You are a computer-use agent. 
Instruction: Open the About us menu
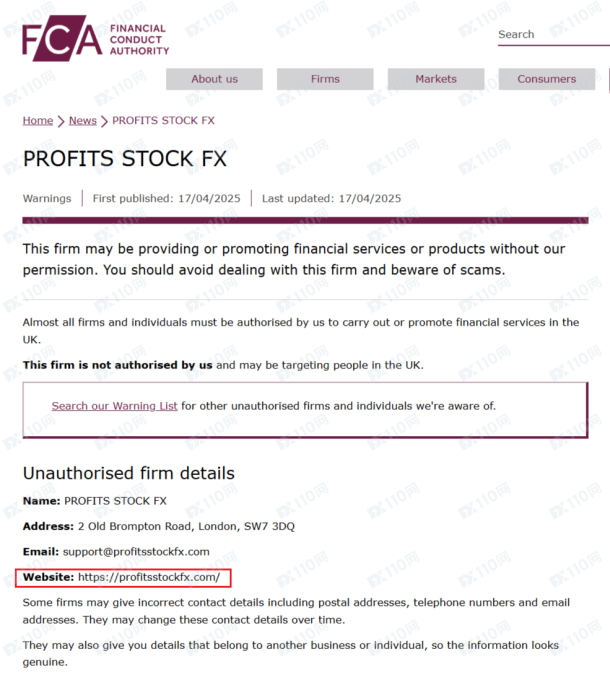pos(214,79)
